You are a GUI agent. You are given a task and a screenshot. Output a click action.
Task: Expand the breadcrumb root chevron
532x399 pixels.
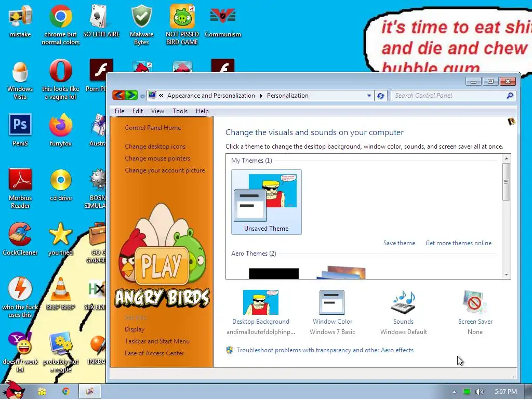161,96
